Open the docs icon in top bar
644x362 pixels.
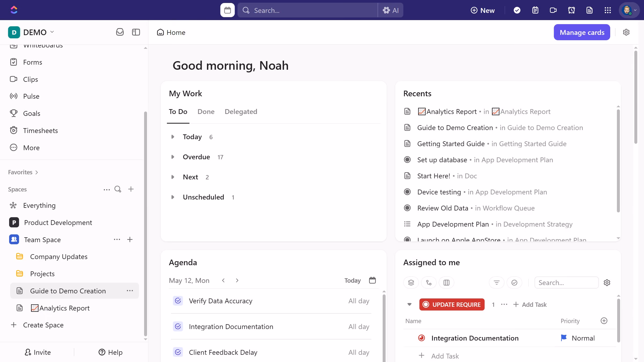(x=589, y=10)
